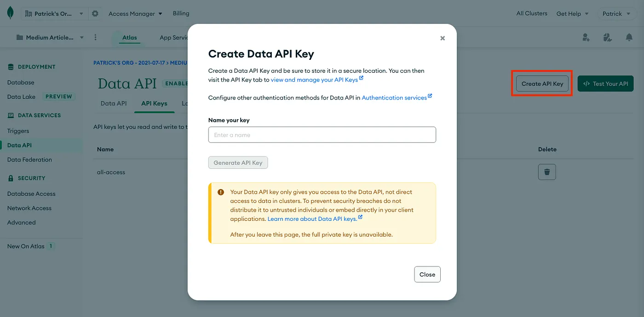Follow the view and manage your API Keys link

coord(314,80)
